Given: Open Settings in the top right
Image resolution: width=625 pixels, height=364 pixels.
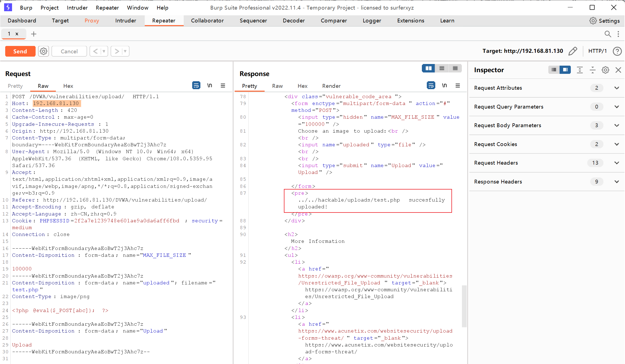Looking at the screenshot, I should (x=604, y=21).
